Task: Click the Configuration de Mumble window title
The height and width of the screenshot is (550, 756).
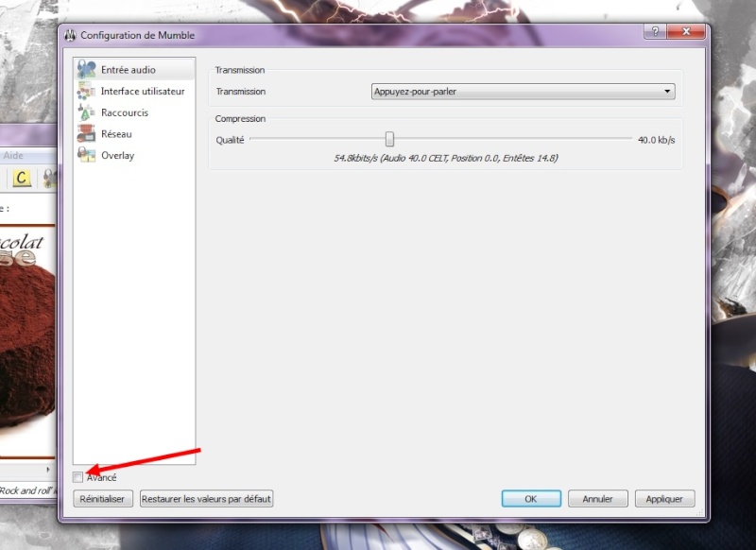Action: (x=137, y=35)
